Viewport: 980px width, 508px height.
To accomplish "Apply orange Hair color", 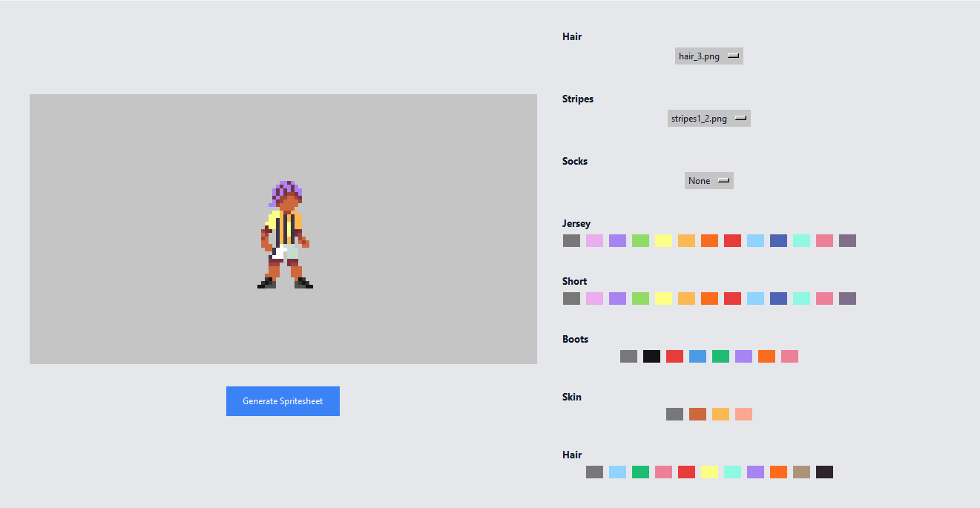I will (778, 472).
